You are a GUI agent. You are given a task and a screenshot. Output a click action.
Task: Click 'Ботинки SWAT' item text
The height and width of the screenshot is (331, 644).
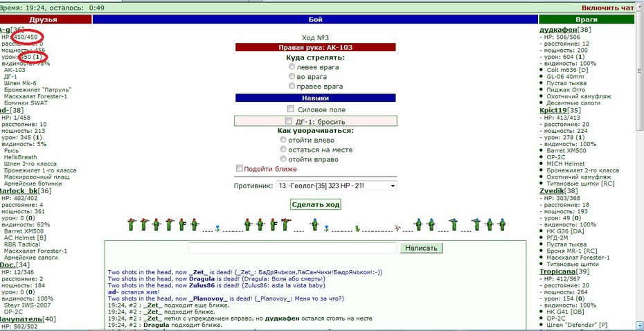pos(26,103)
